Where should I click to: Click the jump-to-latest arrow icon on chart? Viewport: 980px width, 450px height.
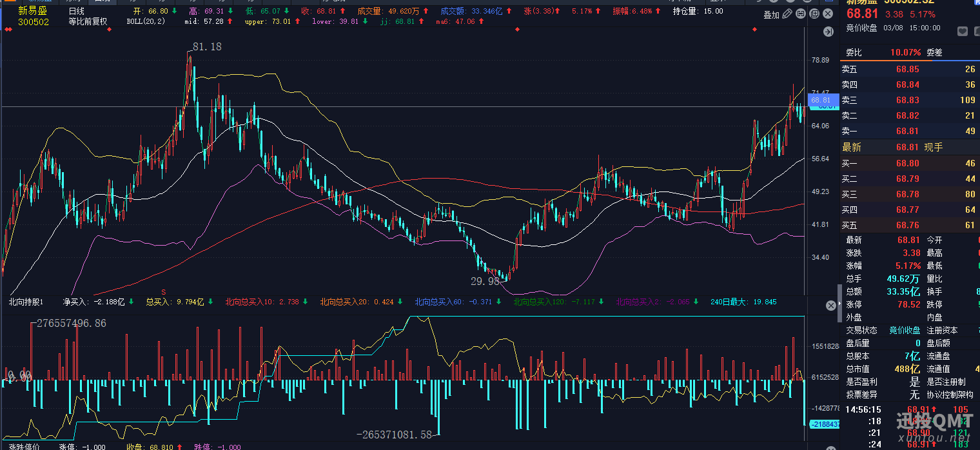coord(829,32)
